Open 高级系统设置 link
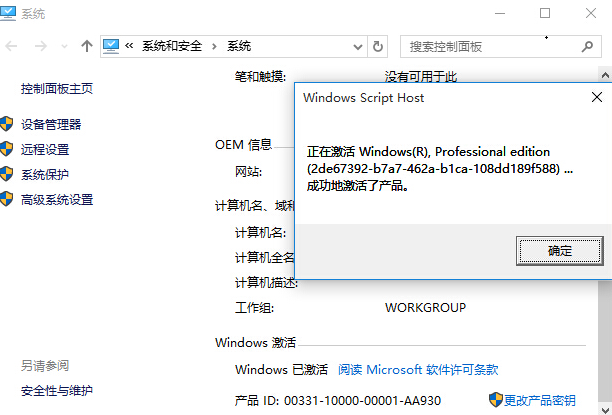612x415 pixels. pyautogui.click(x=57, y=199)
